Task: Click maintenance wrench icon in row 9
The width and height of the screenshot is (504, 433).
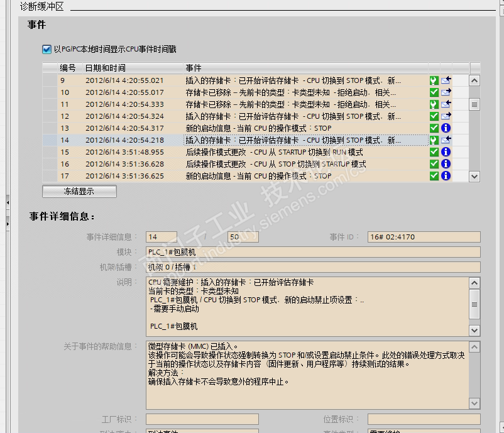Action: pos(434,80)
